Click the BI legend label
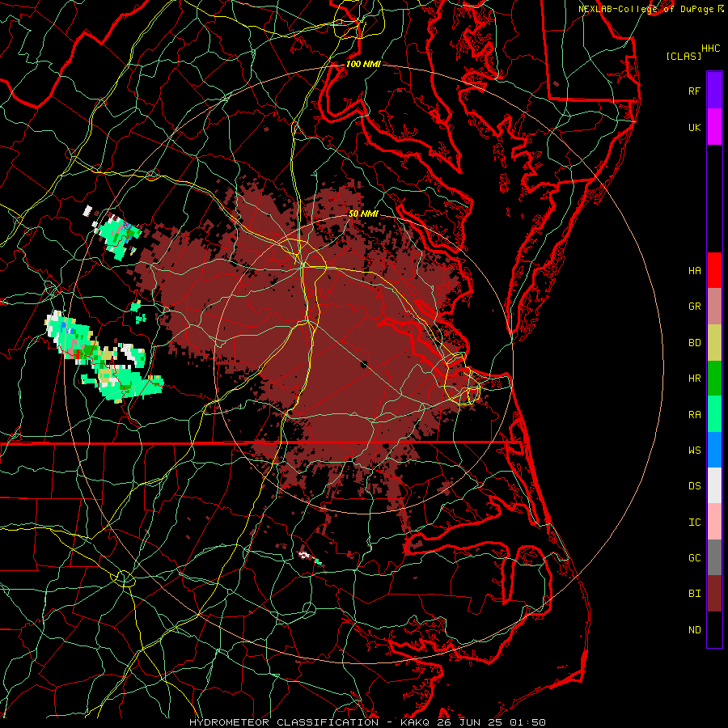Image resolution: width=728 pixels, height=728 pixels. point(694,594)
